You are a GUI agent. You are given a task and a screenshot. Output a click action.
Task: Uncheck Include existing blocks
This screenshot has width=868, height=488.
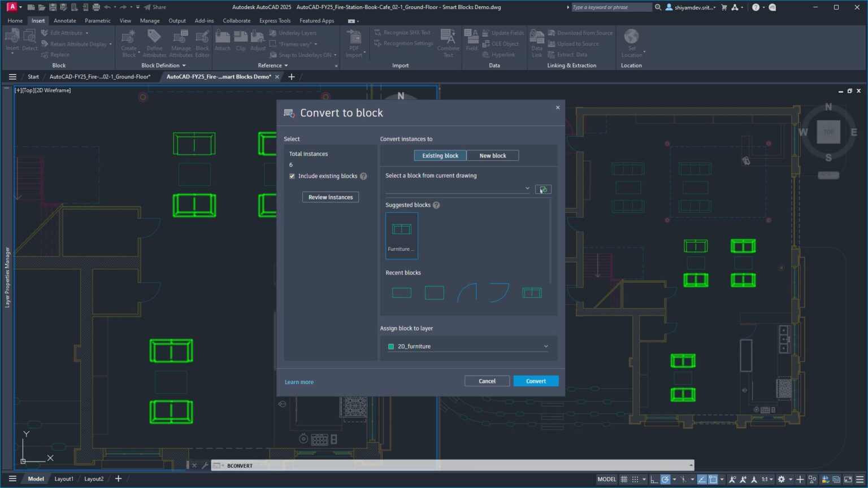tap(292, 176)
